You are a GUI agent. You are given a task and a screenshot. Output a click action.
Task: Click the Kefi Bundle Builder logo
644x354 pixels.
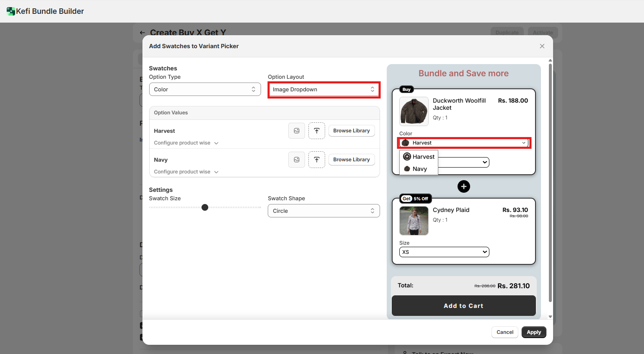(x=11, y=11)
